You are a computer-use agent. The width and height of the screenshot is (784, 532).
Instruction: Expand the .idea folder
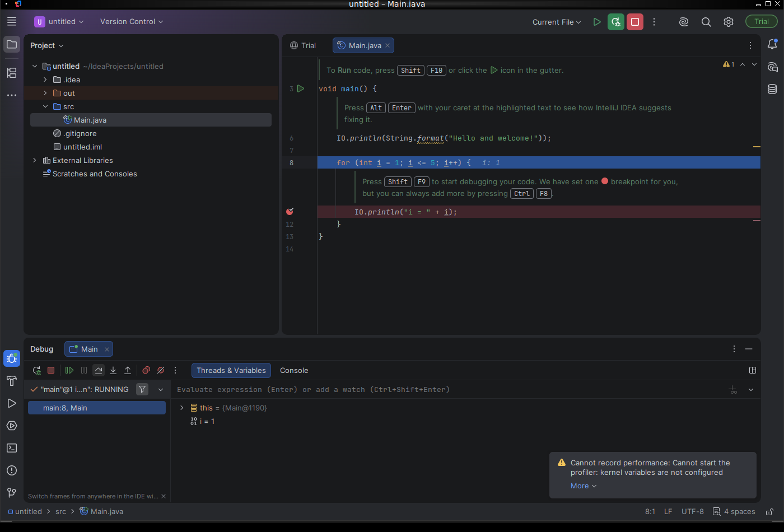[45, 80]
